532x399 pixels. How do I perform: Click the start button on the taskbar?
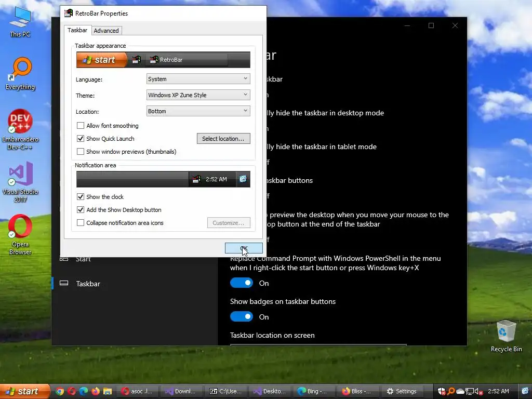pos(24,391)
